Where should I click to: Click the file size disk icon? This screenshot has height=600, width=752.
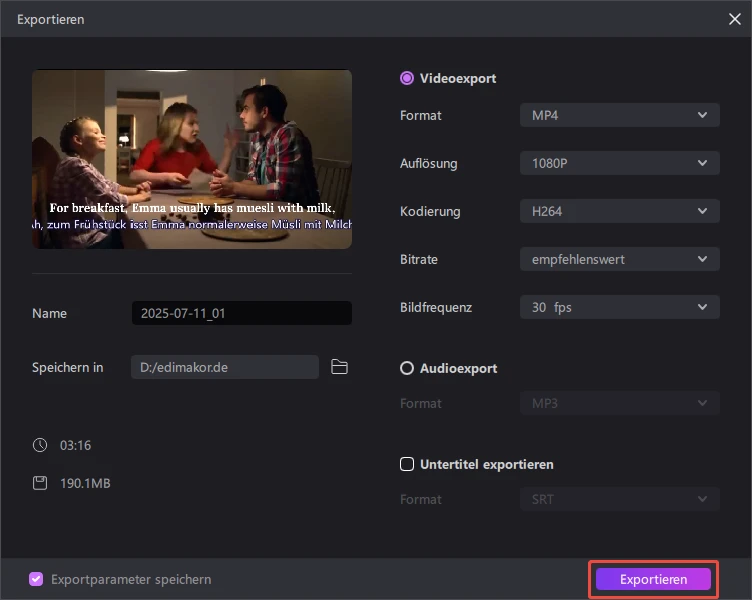(x=40, y=483)
